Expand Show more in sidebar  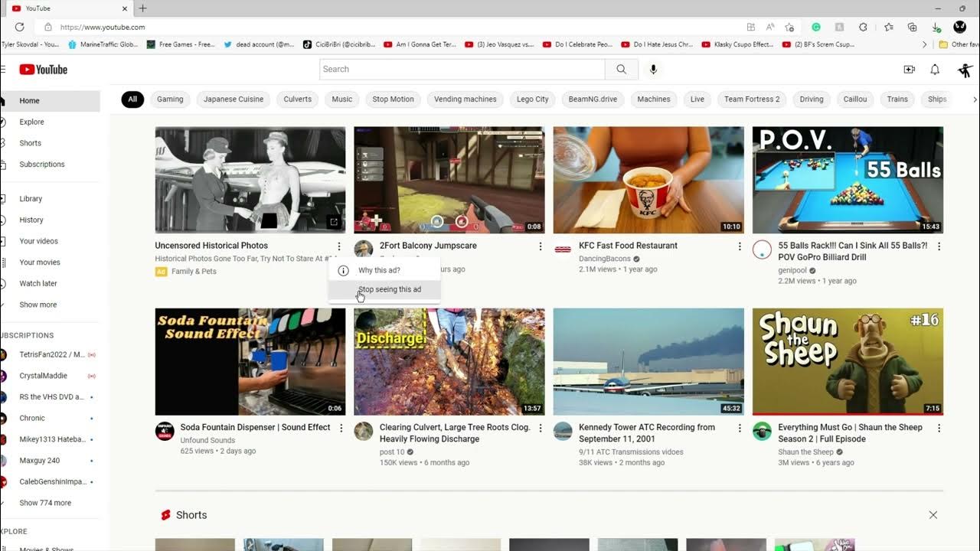coord(50,305)
